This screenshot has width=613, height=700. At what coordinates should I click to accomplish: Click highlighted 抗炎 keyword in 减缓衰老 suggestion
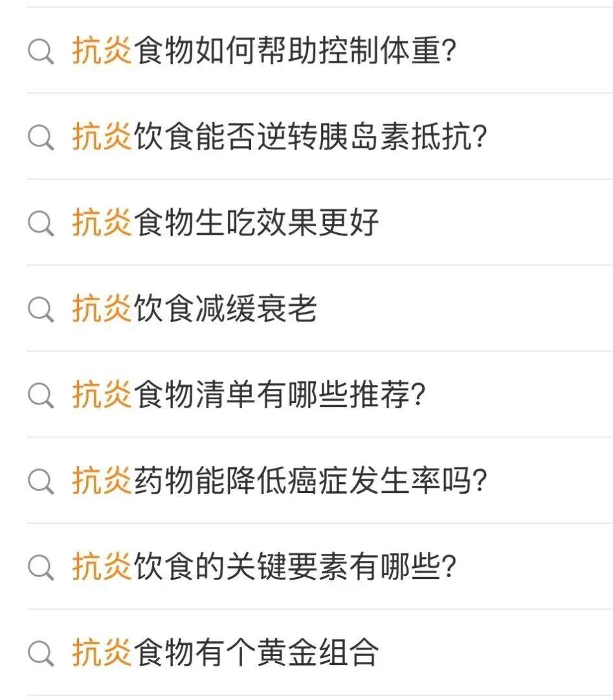[102, 309]
